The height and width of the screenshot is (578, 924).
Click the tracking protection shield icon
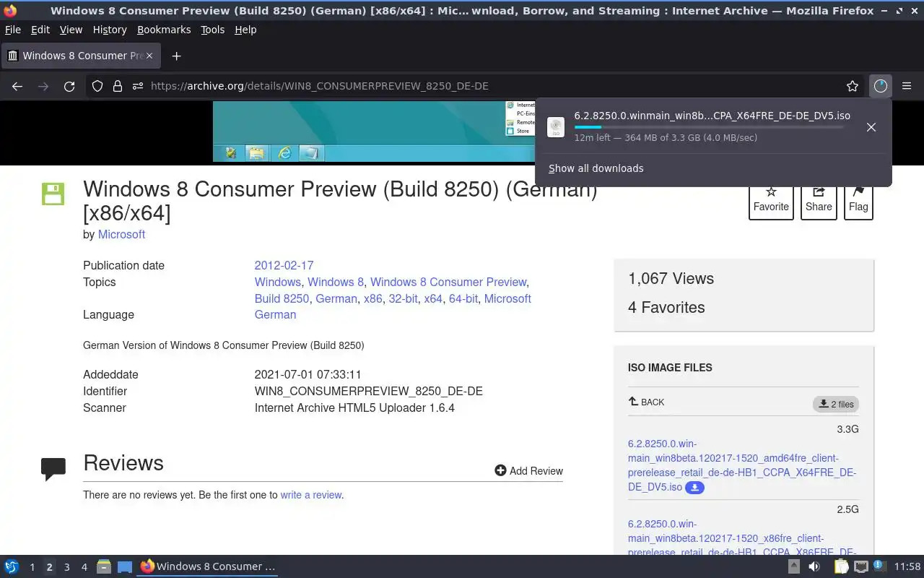(97, 86)
